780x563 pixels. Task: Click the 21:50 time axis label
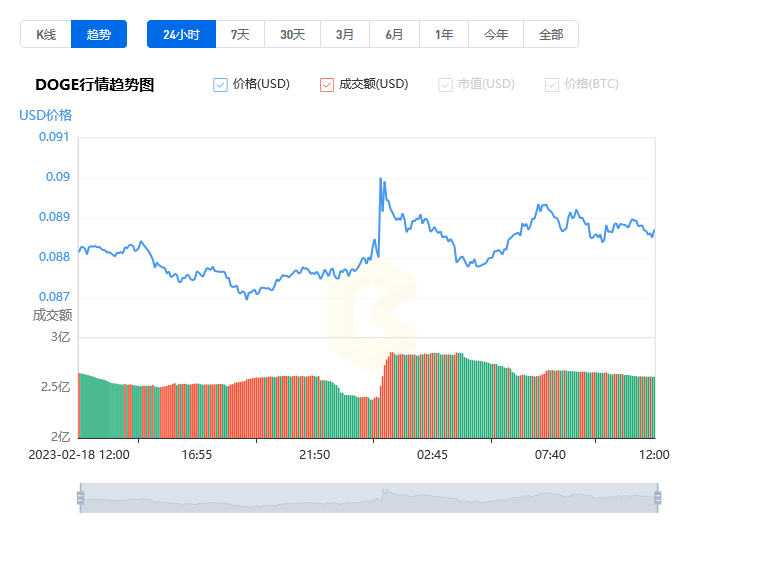[x=314, y=455]
